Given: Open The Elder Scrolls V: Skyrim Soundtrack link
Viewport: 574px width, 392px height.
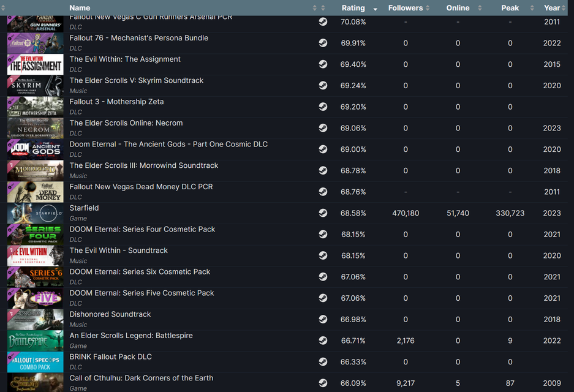Looking at the screenshot, I should 136,81.
